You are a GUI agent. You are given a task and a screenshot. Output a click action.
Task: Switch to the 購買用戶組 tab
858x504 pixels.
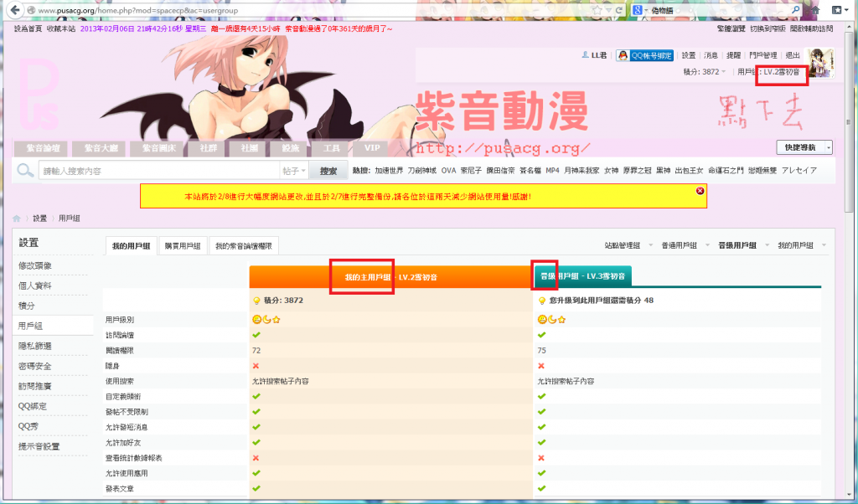(x=183, y=246)
